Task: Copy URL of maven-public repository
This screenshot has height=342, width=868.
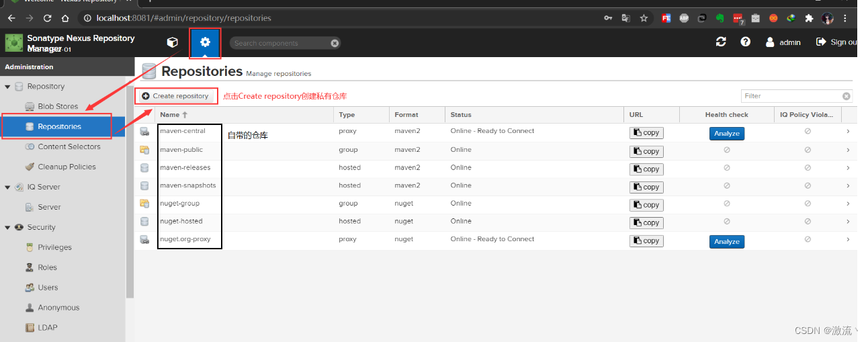Action: coord(646,151)
